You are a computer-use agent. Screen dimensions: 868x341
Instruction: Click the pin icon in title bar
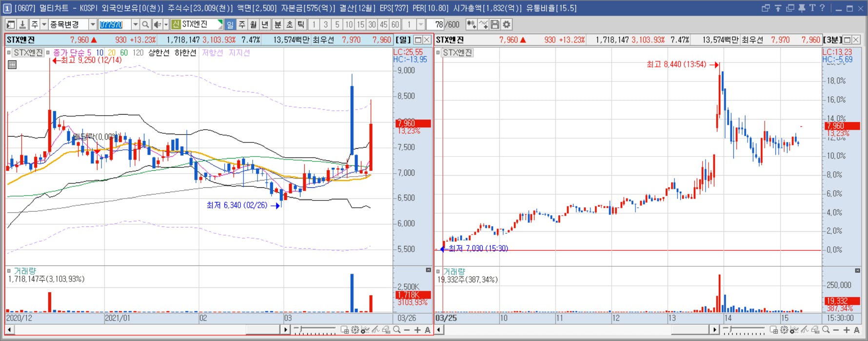(x=802, y=8)
